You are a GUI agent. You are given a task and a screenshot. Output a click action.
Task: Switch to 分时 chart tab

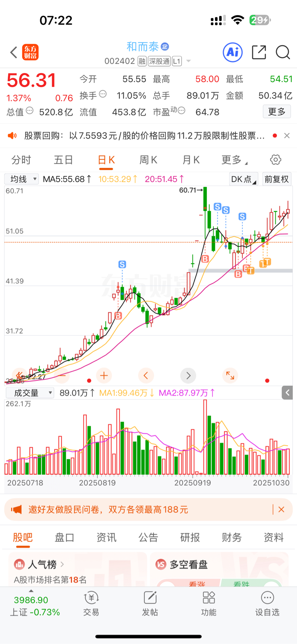pos(21,160)
